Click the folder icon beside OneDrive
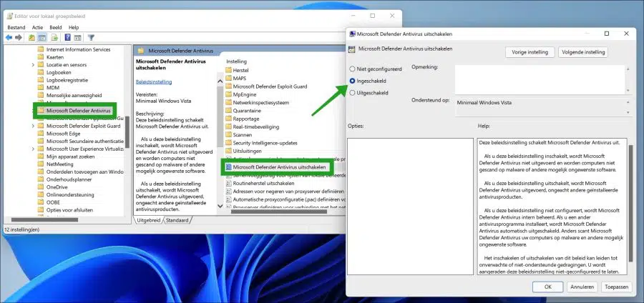Viewport: 644px width, 303px height. click(40, 187)
